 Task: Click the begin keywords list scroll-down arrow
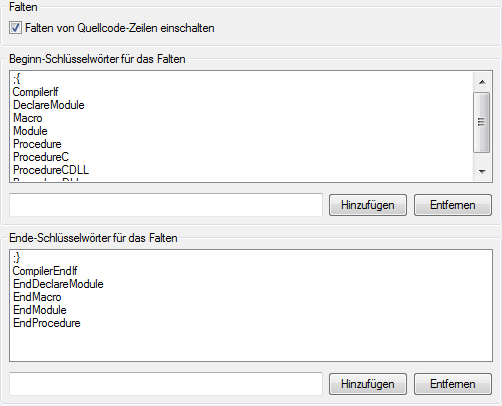click(482, 171)
